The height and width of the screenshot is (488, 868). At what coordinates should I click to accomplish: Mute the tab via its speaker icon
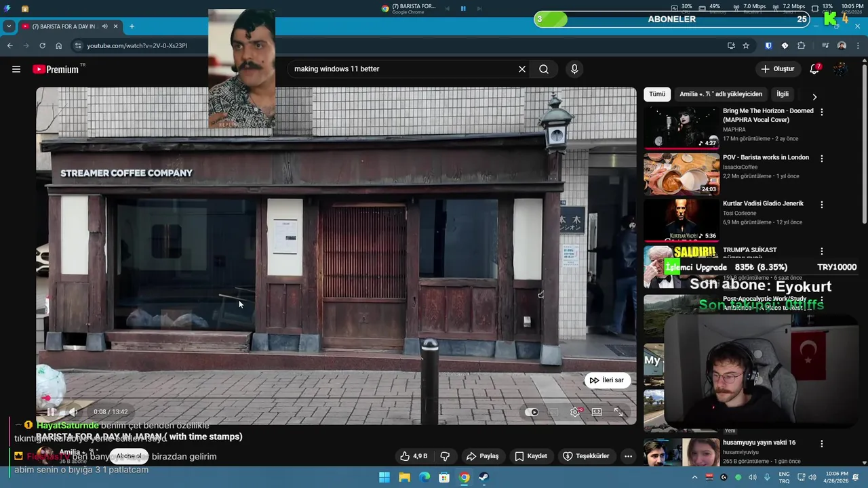coord(104,26)
